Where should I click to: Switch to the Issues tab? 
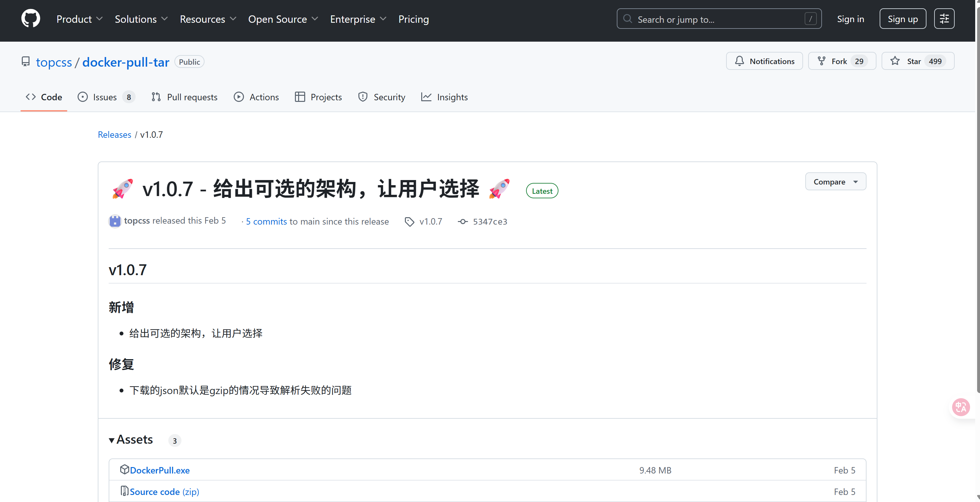pyautogui.click(x=105, y=97)
